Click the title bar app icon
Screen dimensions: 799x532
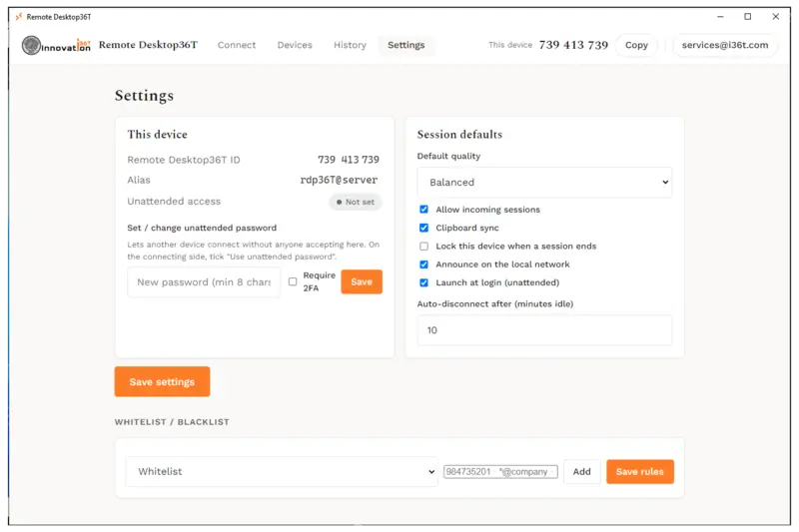(19, 17)
